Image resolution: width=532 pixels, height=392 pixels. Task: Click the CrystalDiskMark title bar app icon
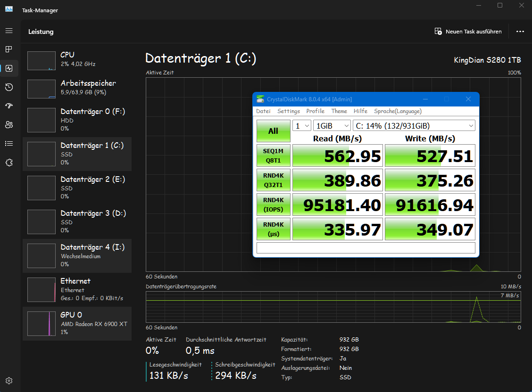260,99
